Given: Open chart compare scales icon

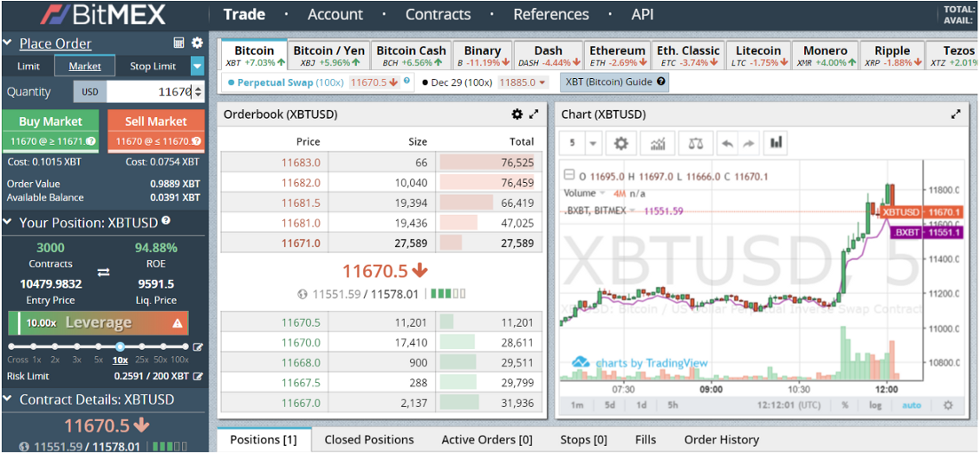Looking at the screenshot, I should point(696,143).
